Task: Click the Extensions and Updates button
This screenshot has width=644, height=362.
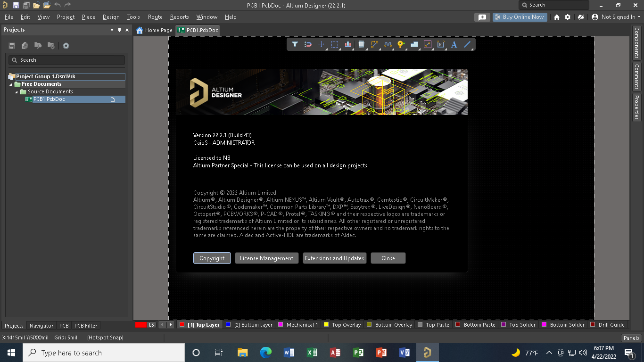Action: click(334, 258)
